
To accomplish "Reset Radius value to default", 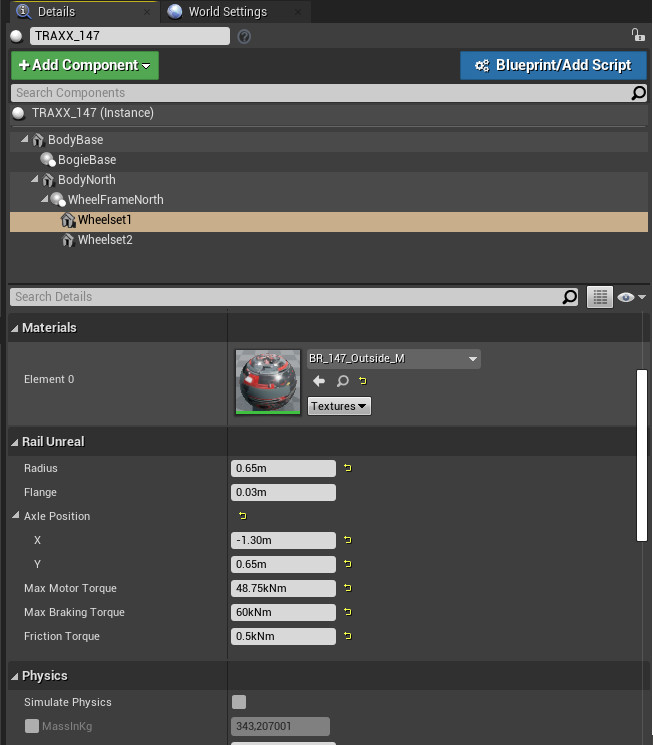I will click(x=348, y=468).
